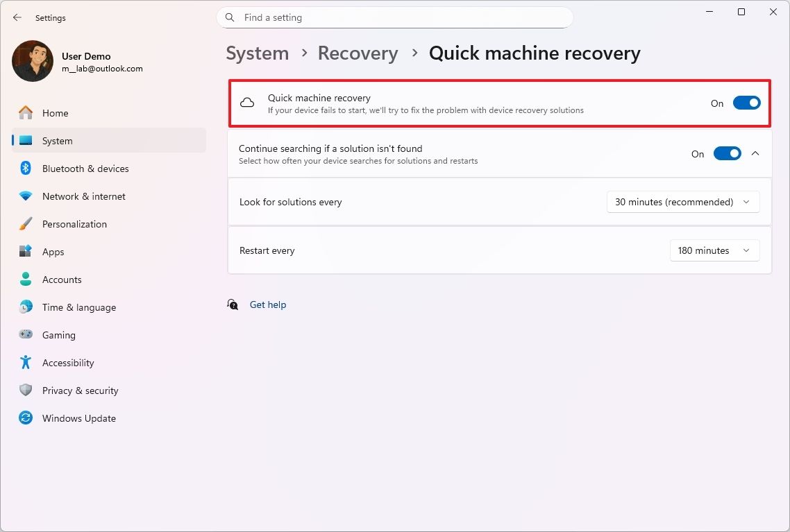This screenshot has width=790, height=532.
Task: Collapse the continue searching options
Action: pos(755,153)
